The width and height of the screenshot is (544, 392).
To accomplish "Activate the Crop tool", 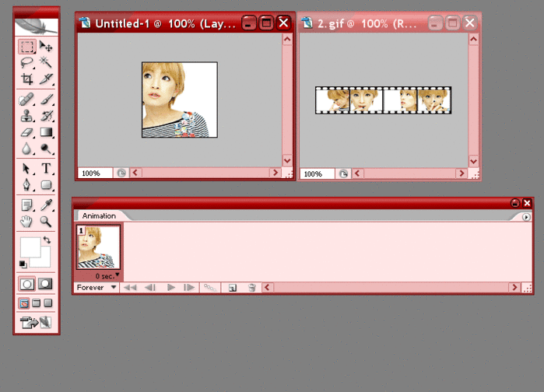I will point(27,79).
